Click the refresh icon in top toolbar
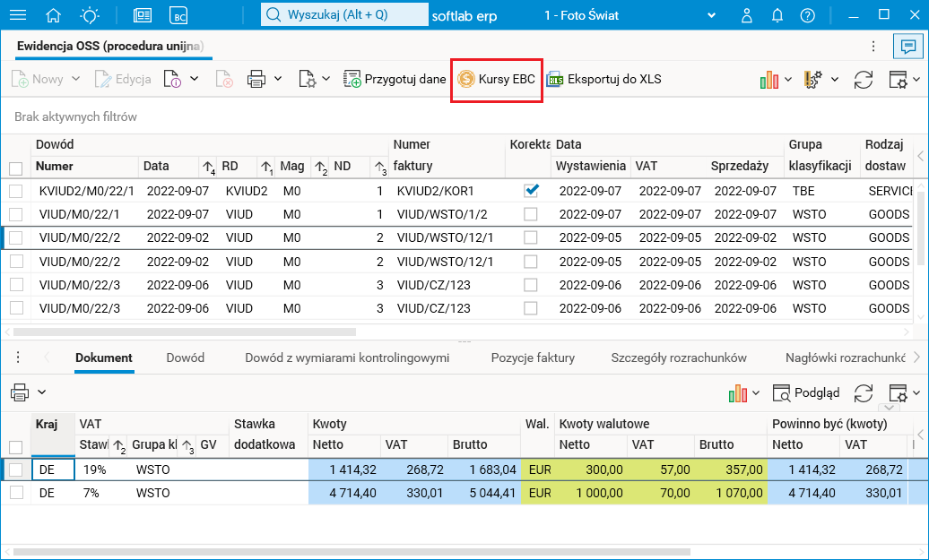 click(863, 79)
